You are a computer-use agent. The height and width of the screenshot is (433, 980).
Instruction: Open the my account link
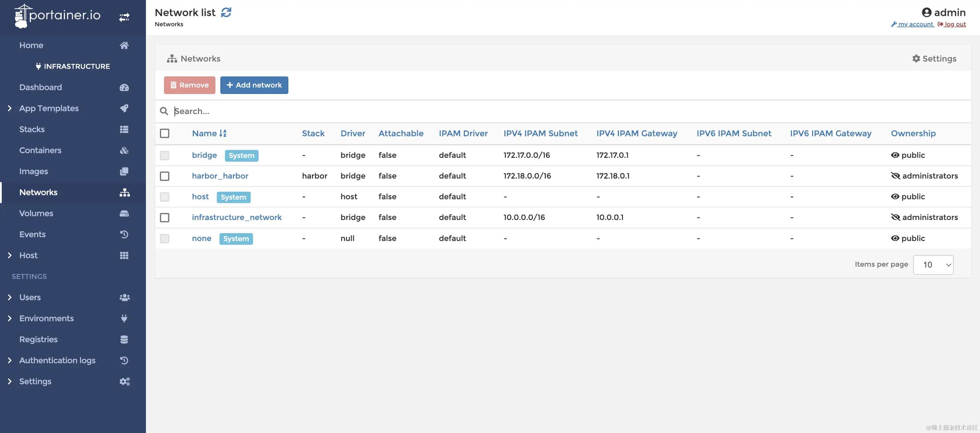912,24
